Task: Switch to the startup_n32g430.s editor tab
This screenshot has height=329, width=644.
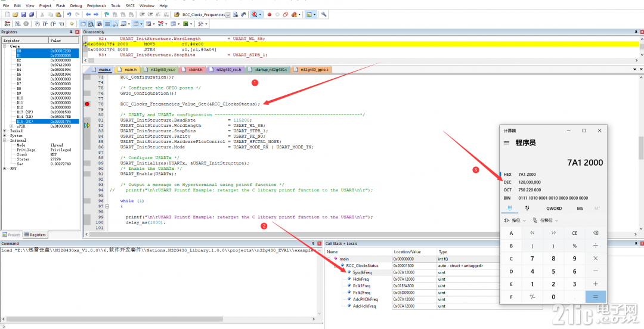Action: click(269, 70)
